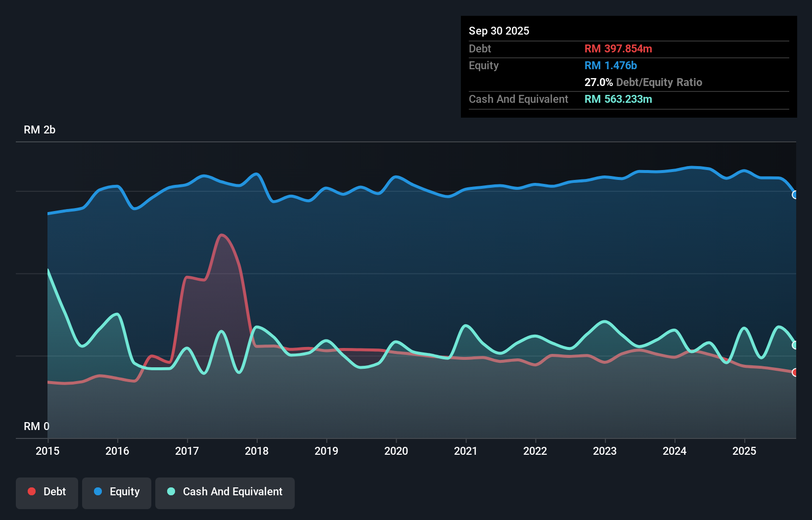Click the red Debt legend dot
812x520 pixels.
click(32, 491)
